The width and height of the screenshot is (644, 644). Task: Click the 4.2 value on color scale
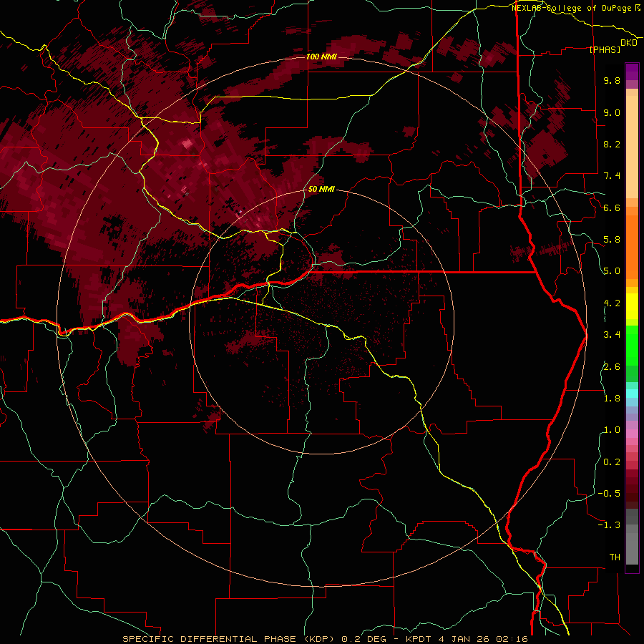tap(612, 303)
